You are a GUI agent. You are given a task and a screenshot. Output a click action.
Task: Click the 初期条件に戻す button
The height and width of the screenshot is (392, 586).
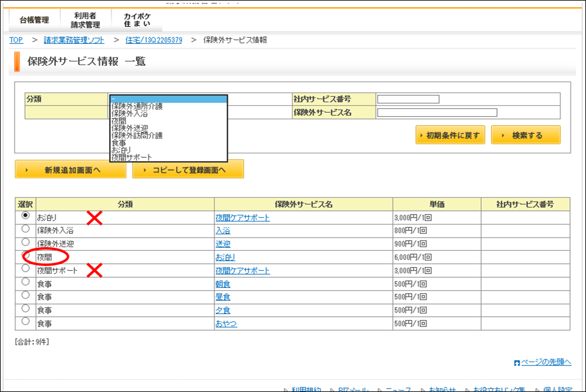450,135
